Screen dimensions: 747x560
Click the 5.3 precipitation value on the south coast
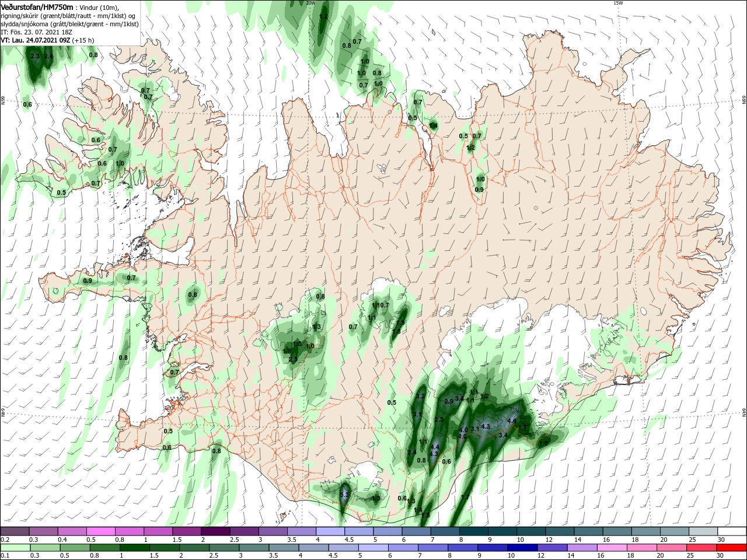pos(344,495)
